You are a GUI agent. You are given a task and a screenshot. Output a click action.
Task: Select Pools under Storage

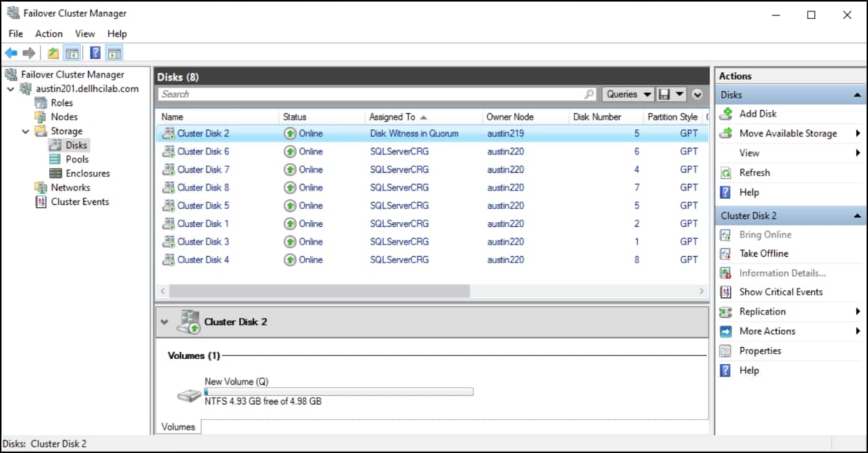coord(77,159)
